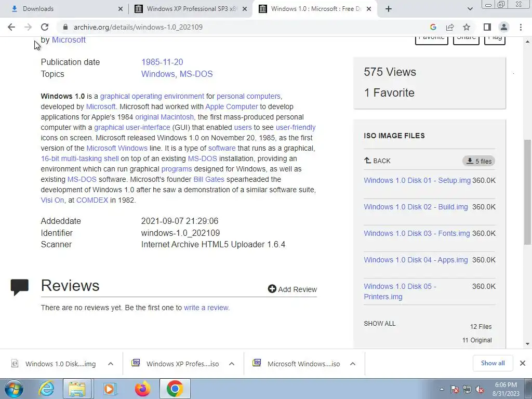Show hidden system tray icons
This screenshot has width=532, height=399.
(442, 389)
